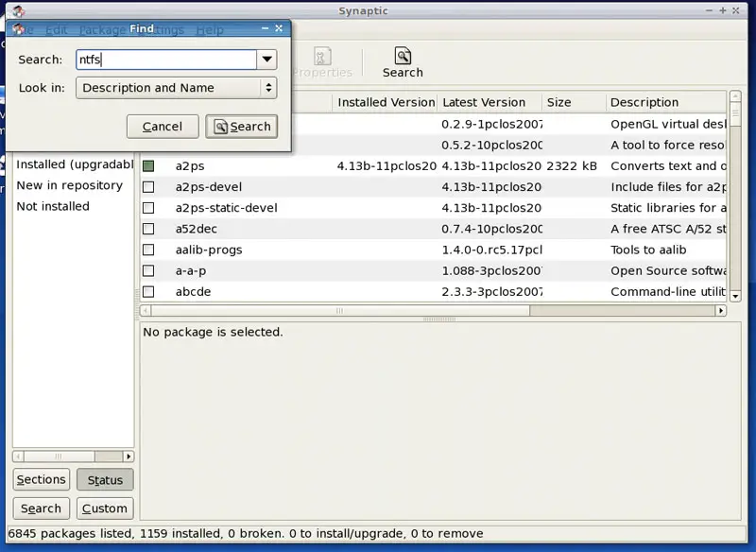Click the status bar packages listed summary
The width and height of the screenshot is (756, 552).
[x=246, y=534]
